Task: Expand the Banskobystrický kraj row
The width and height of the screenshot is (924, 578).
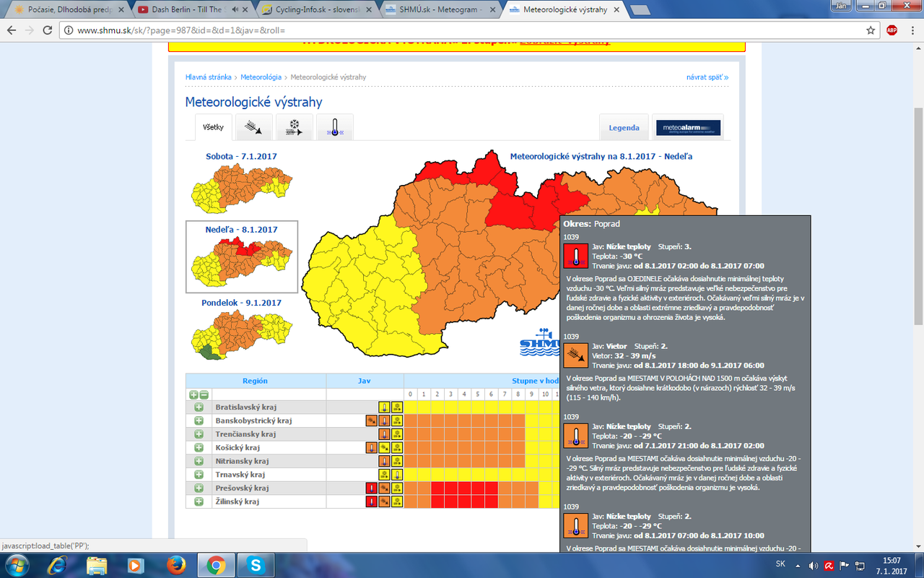Action: [199, 420]
